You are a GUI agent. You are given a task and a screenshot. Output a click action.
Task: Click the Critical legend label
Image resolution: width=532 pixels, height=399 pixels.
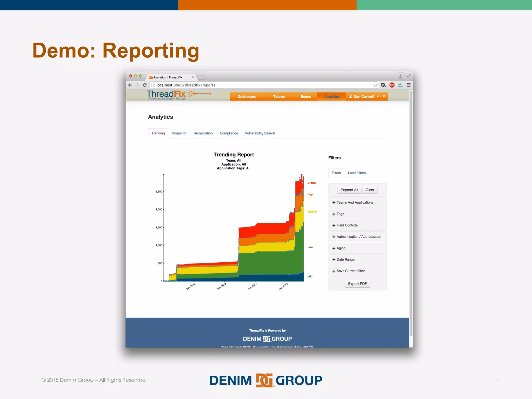(x=312, y=183)
